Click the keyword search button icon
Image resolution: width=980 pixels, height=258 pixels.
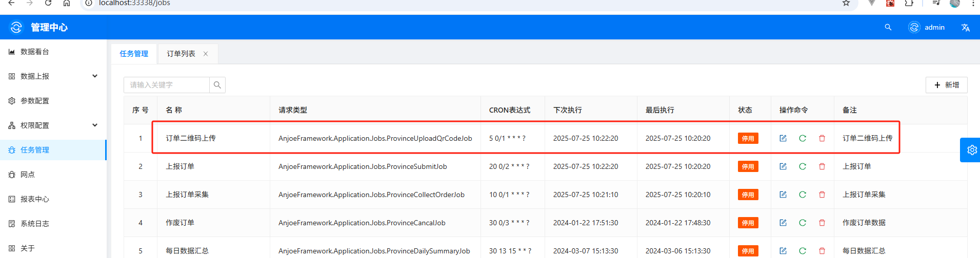point(217,85)
